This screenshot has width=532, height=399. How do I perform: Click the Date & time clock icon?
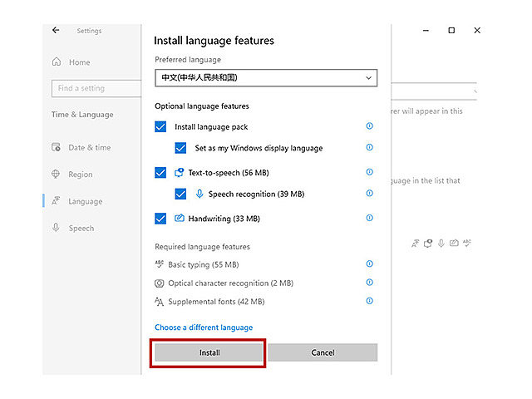point(56,147)
